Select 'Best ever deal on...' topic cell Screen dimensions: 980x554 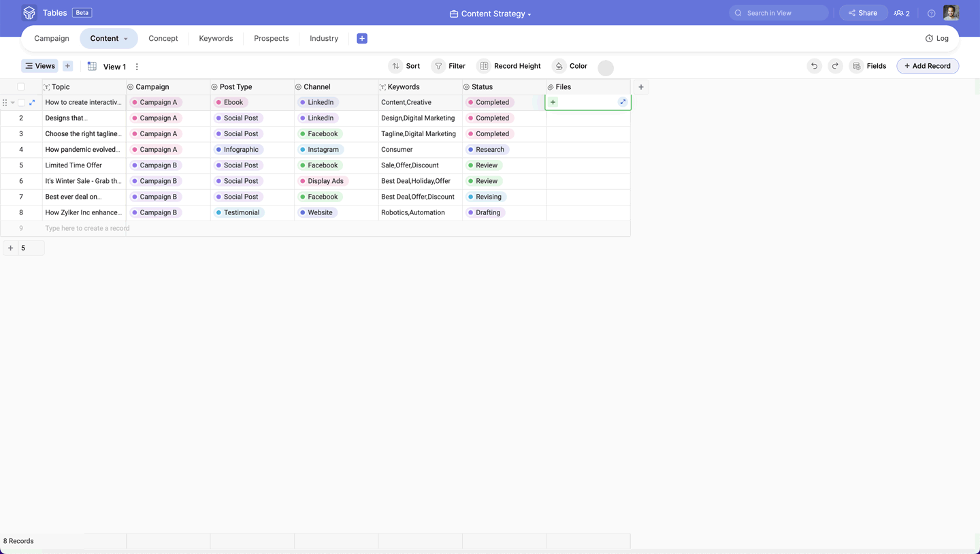(84, 197)
